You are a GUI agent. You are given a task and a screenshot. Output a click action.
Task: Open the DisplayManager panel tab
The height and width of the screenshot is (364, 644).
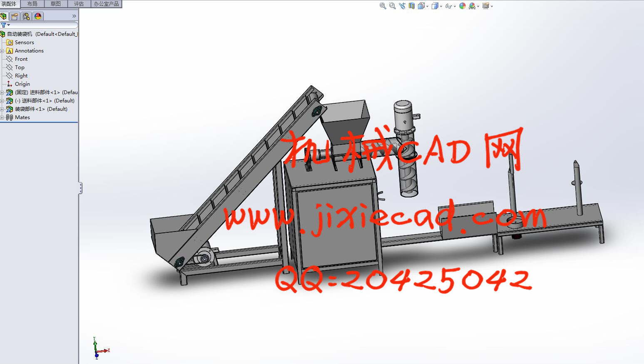pyautogui.click(x=38, y=16)
